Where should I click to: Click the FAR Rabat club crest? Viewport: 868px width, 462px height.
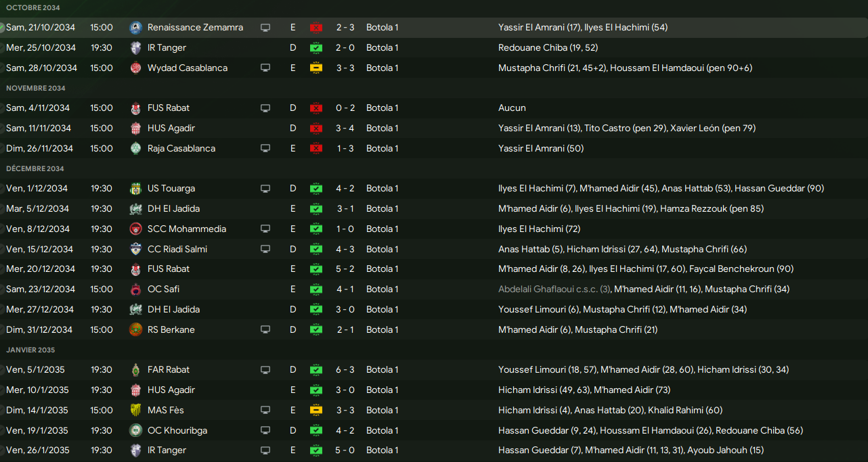click(x=136, y=370)
